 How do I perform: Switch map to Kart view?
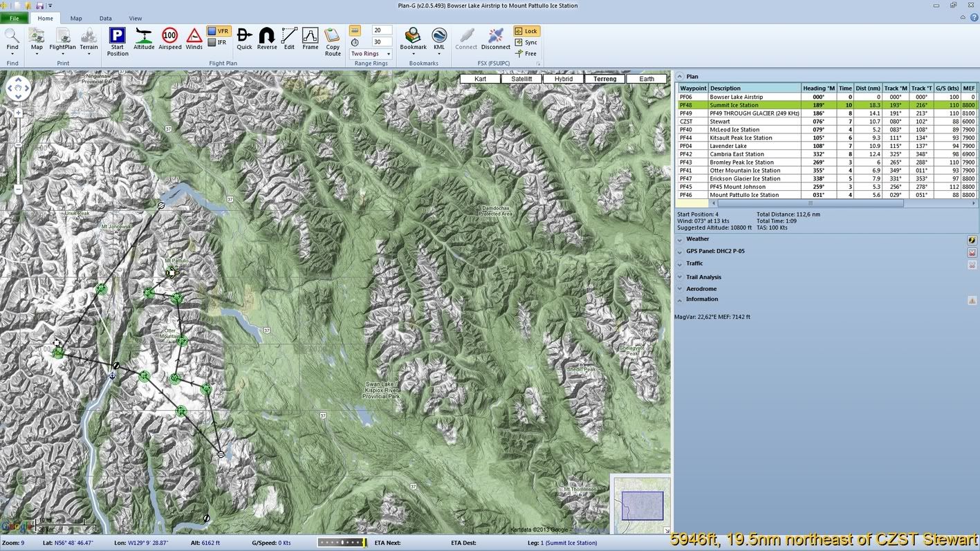point(481,79)
